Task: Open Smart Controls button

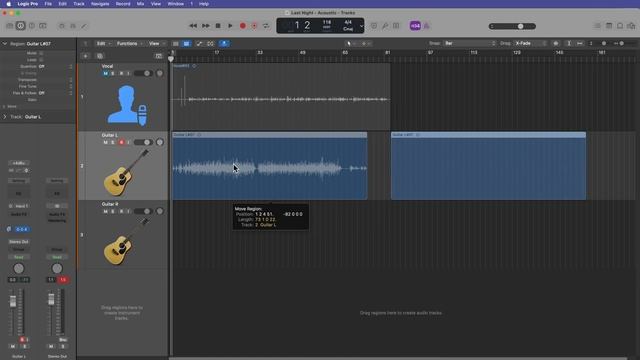Action: (x=62, y=26)
